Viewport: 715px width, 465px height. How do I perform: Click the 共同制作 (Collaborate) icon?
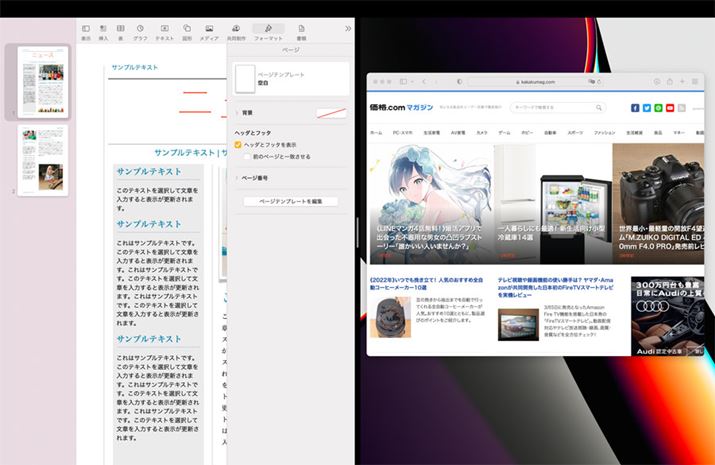pos(236,31)
